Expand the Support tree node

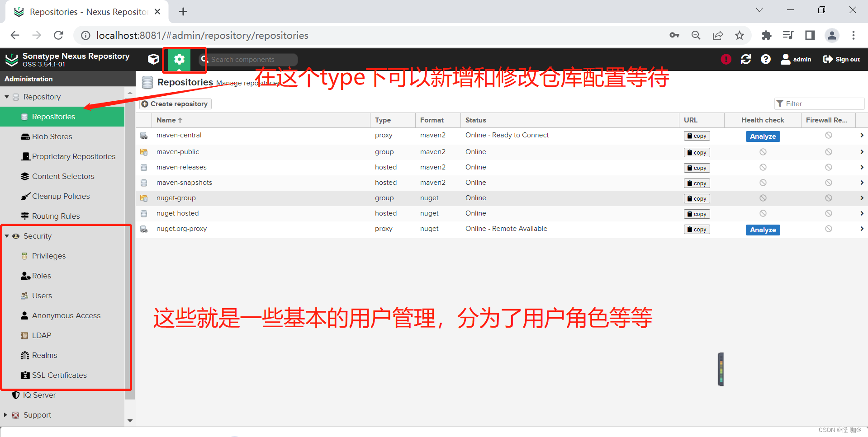click(x=6, y=415)
